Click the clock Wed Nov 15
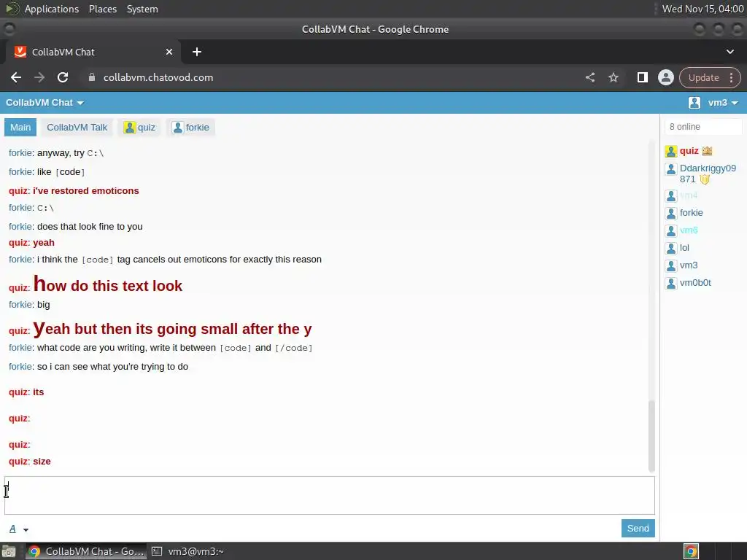Viewport: 747px width, 560px height. point(703,9)
